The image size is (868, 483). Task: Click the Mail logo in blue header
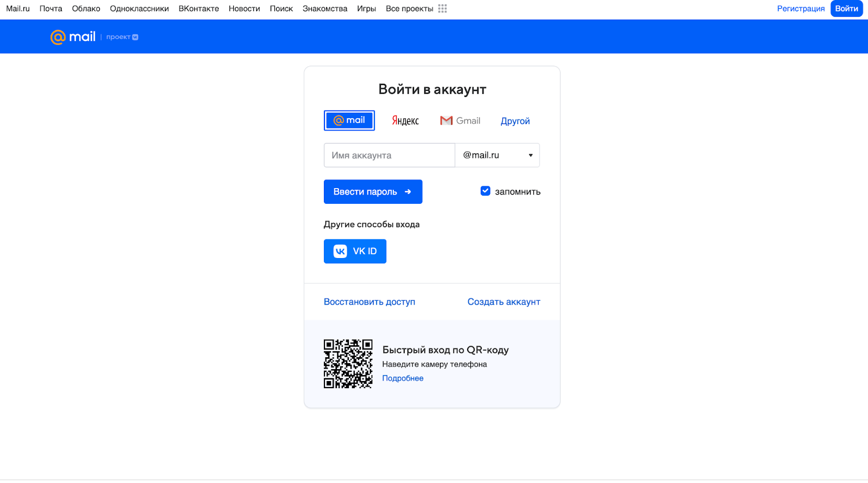coord(73,37)
